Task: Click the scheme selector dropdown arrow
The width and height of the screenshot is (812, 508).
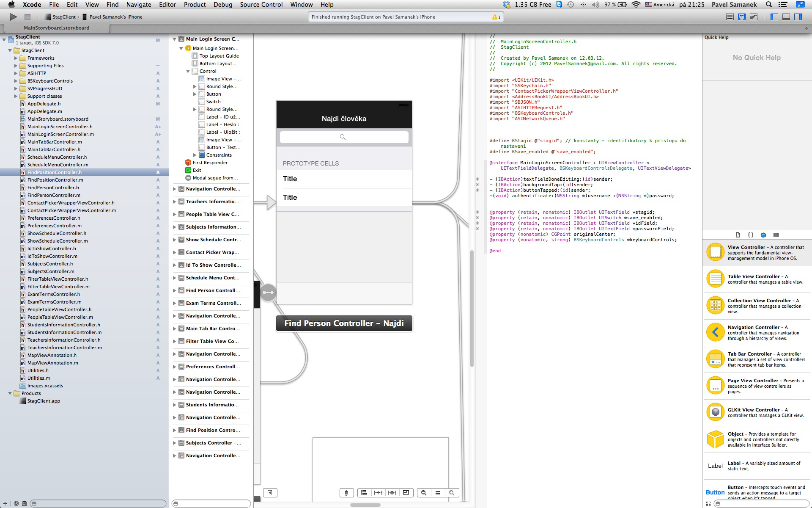Action: 77,17
